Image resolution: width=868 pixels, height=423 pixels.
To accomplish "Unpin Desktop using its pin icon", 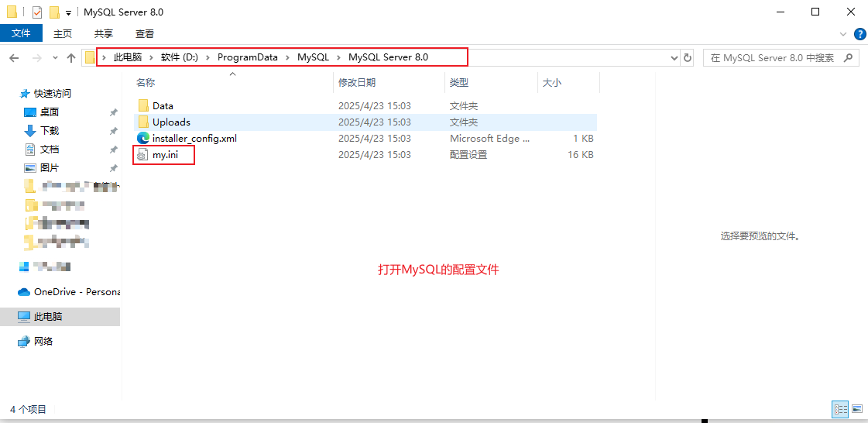I will (x=113, y=112).
